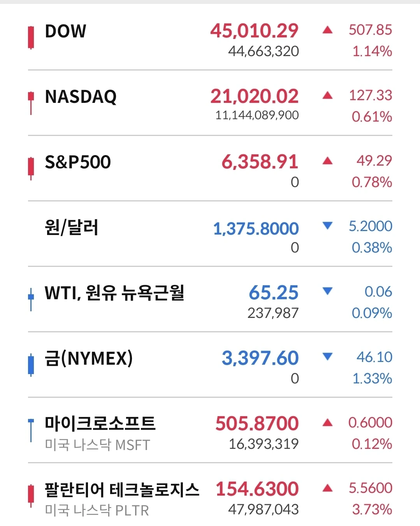Viewport: 420px width, 526px height.
Task: Tap the DOW red up-triangle indicator
Action: pyautogui.click(x=328, y=30)
